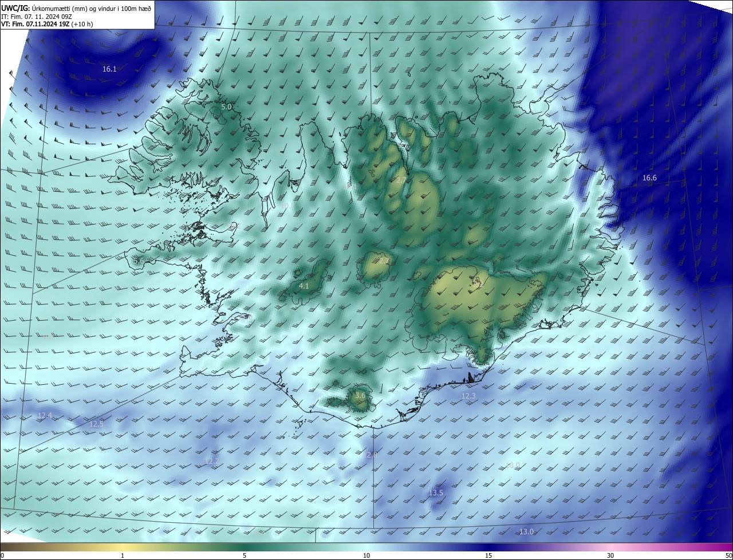Click the '0' tick on the colour scale
The height and width of the screenshot is (560, 733).
click(x=2, y=556)
